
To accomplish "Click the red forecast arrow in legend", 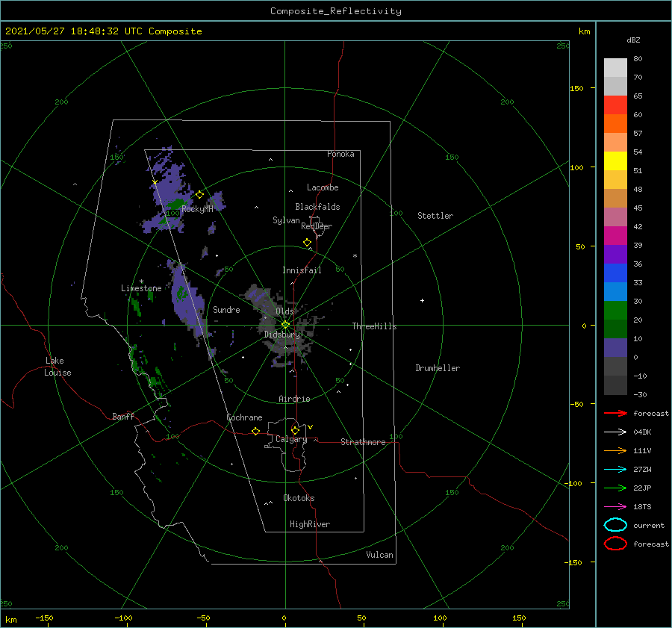I will click(615, 413).
